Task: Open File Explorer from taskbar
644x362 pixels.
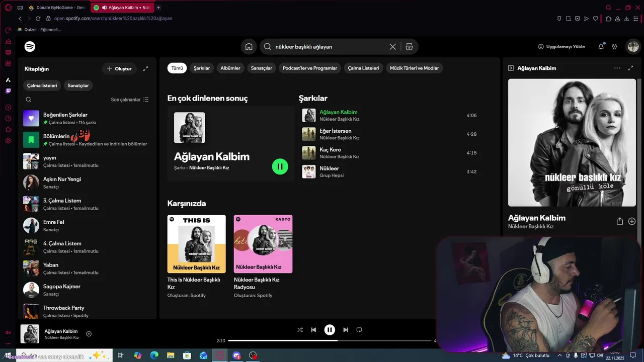Action: point(171,355)
